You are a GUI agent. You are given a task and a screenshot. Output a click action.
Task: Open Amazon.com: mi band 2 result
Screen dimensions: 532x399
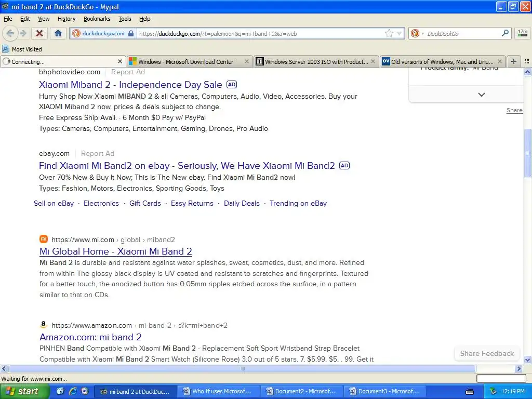(x=90, y=337)
